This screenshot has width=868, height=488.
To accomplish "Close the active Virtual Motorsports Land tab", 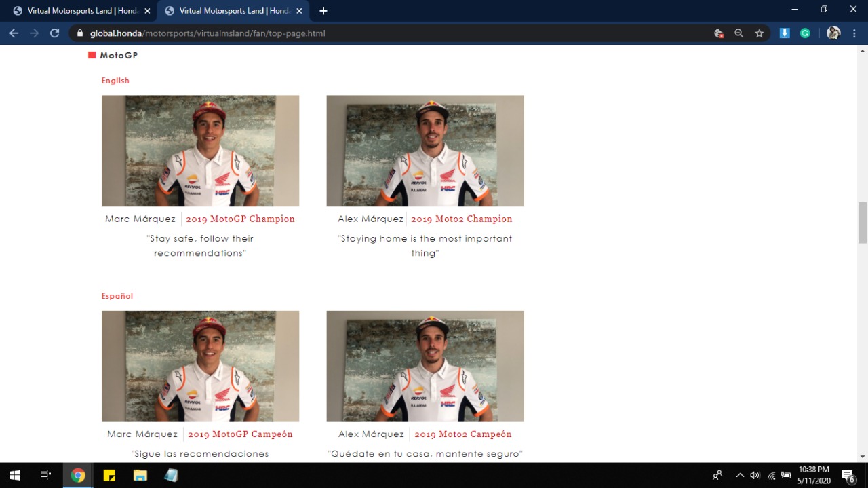I will [299, 11].
